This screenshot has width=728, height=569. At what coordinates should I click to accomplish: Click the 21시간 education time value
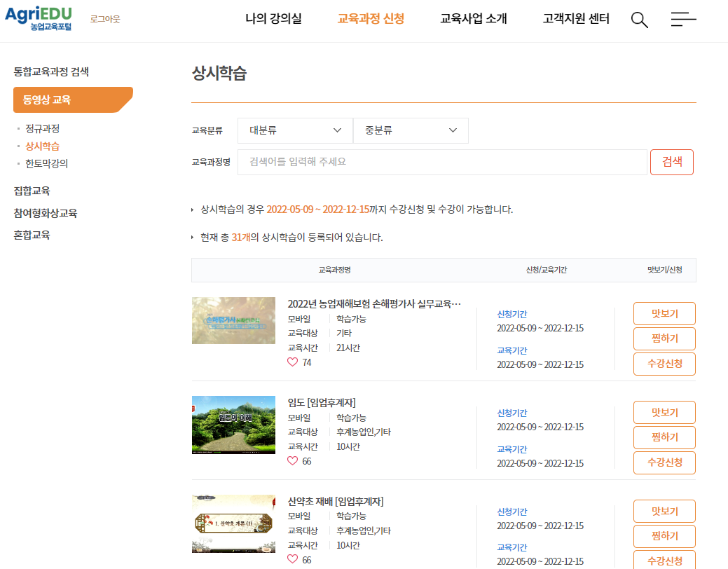[348, 348]
